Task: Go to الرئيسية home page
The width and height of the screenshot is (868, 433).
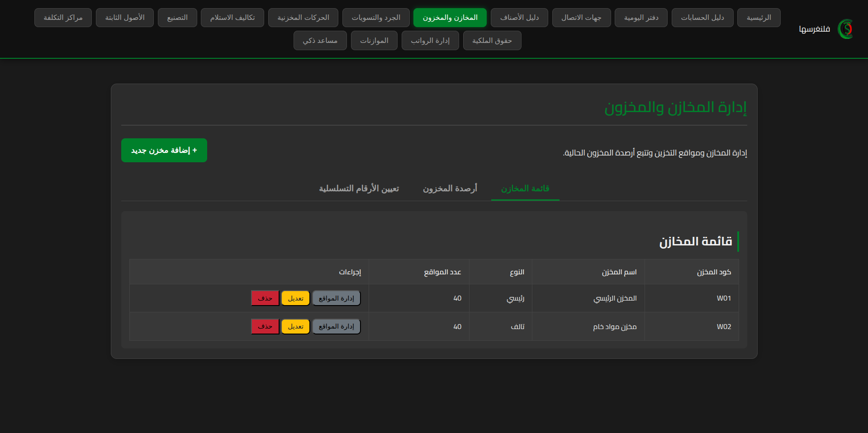Action: pyautogui.click(x=759, y=18)
